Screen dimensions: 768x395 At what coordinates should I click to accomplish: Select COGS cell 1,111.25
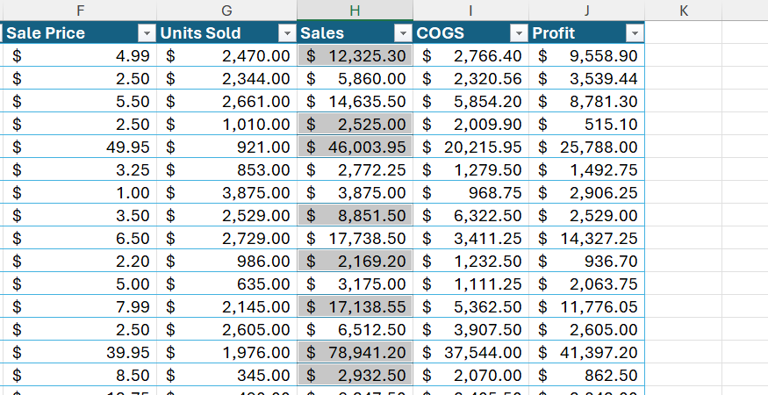tap(471, 284)
